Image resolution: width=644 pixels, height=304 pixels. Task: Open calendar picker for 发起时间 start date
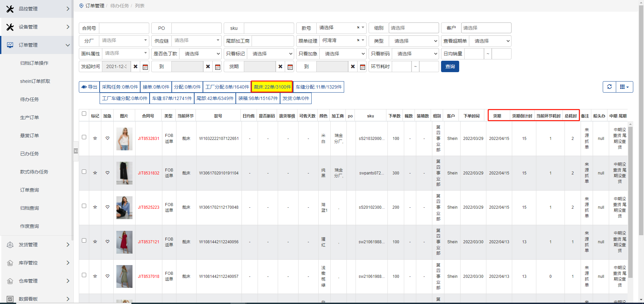145,67
